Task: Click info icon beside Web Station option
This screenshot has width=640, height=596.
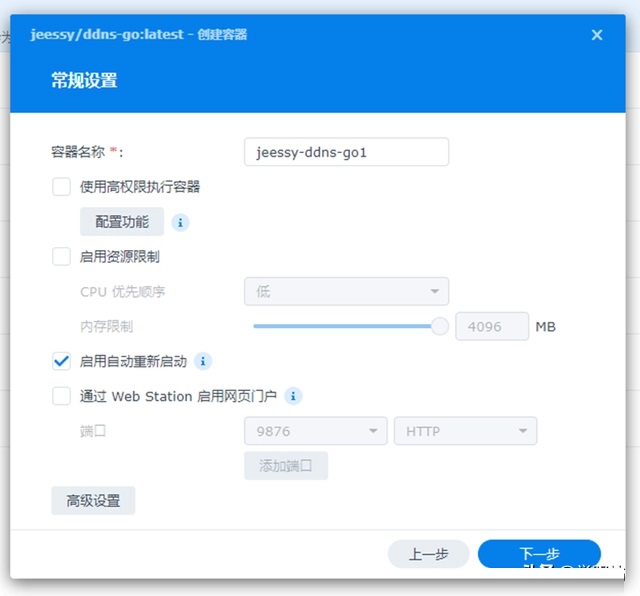Action: 293,396
